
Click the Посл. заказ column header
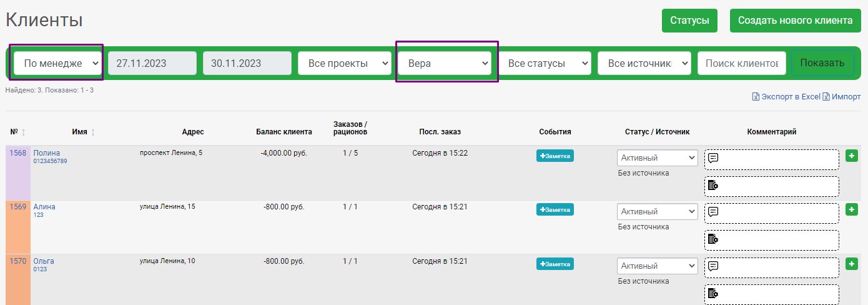click(x=440, y=132)
